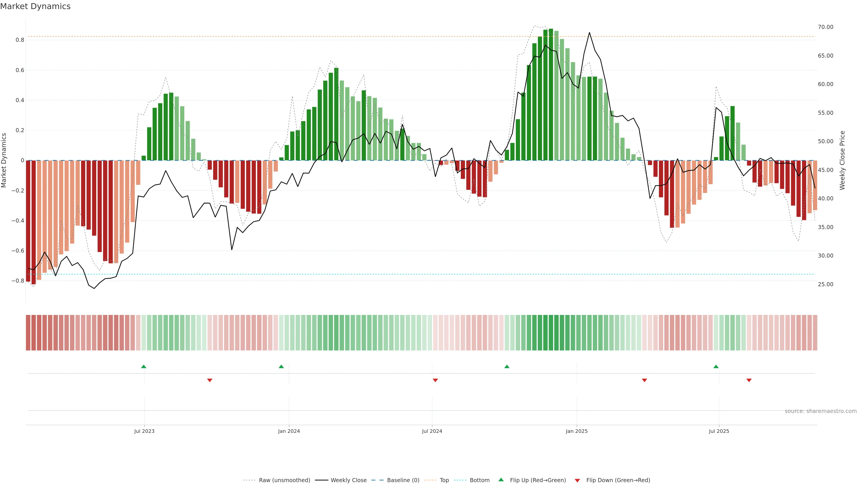Click the flip-down triangle between Jan 2025 and Jul 2025
The width and height of the screenshot is (868, 488).
[645, 380]
